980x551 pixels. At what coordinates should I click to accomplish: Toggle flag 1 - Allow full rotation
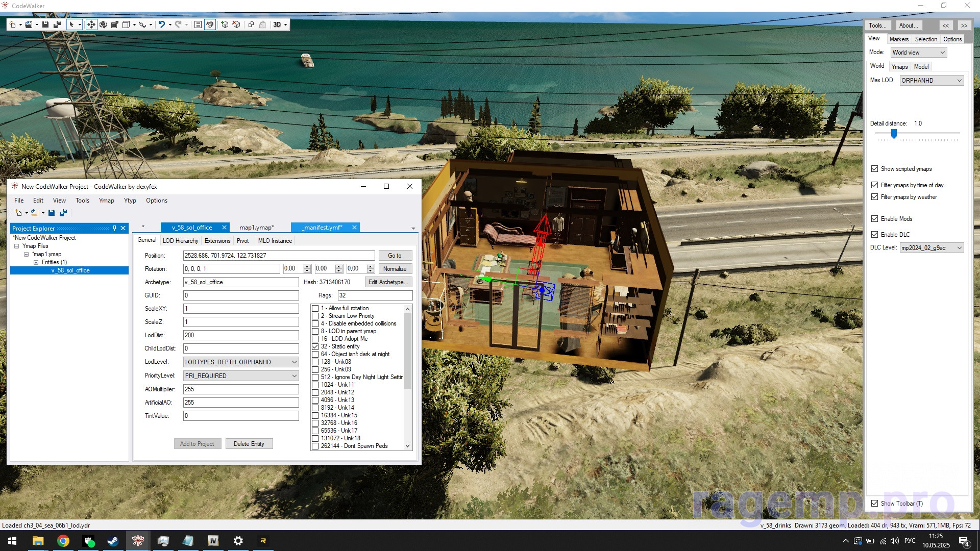[x=315, y=308]
